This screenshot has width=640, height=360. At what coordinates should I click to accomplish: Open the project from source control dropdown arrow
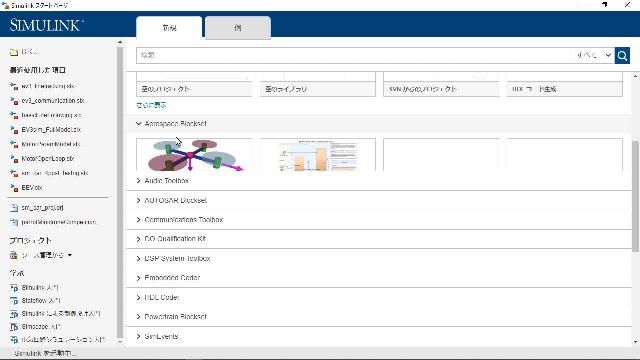(70, 255)
